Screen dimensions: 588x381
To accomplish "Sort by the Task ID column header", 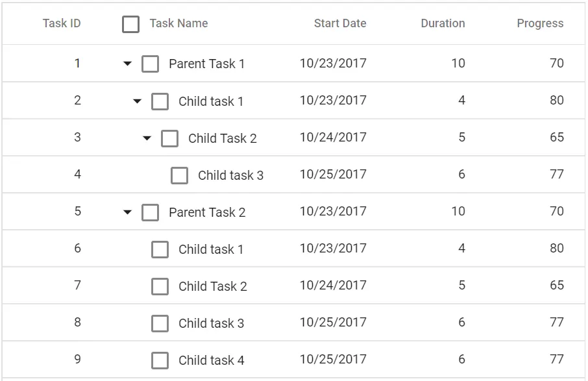I will click(x=61, y=23).
